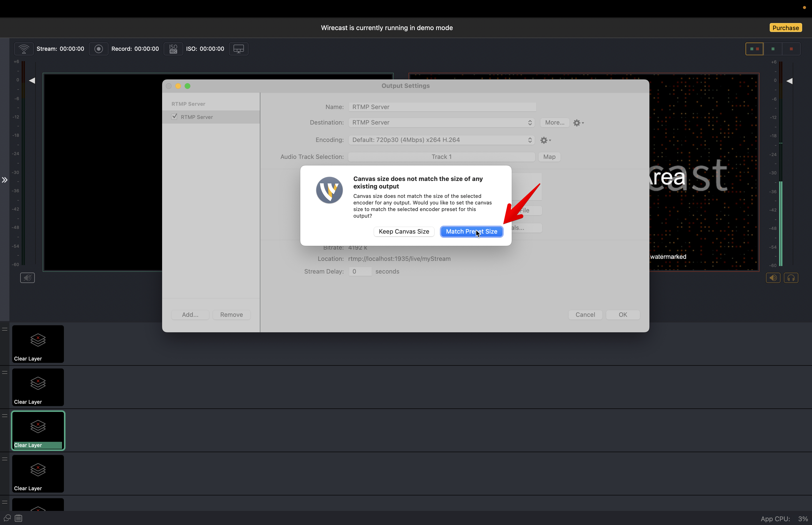Open the Encoding preset dropdown

442,140
